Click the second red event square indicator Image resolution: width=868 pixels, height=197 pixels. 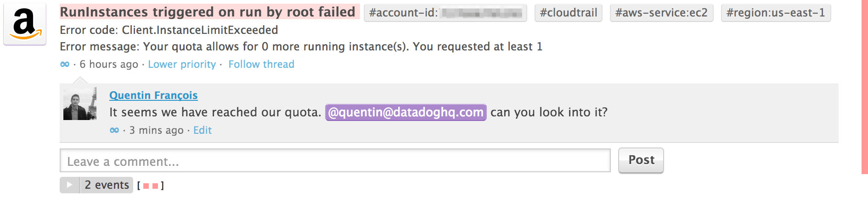click(x=155, y=186)
